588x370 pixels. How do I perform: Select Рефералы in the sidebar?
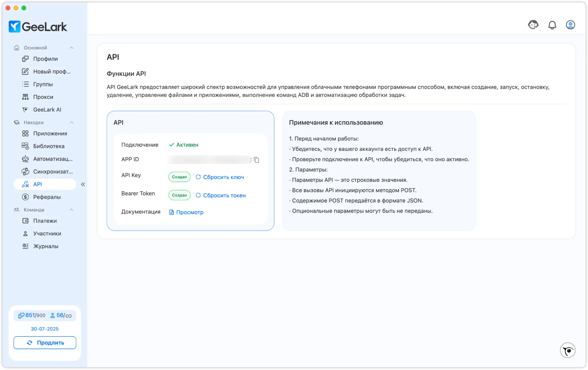tap(47, 197)
